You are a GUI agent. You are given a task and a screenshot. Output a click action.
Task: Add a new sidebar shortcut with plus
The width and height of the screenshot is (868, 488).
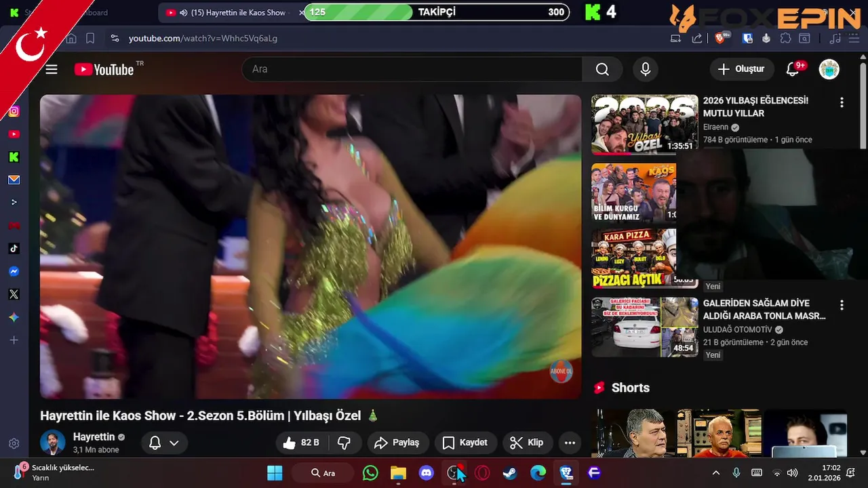[14, 340]
